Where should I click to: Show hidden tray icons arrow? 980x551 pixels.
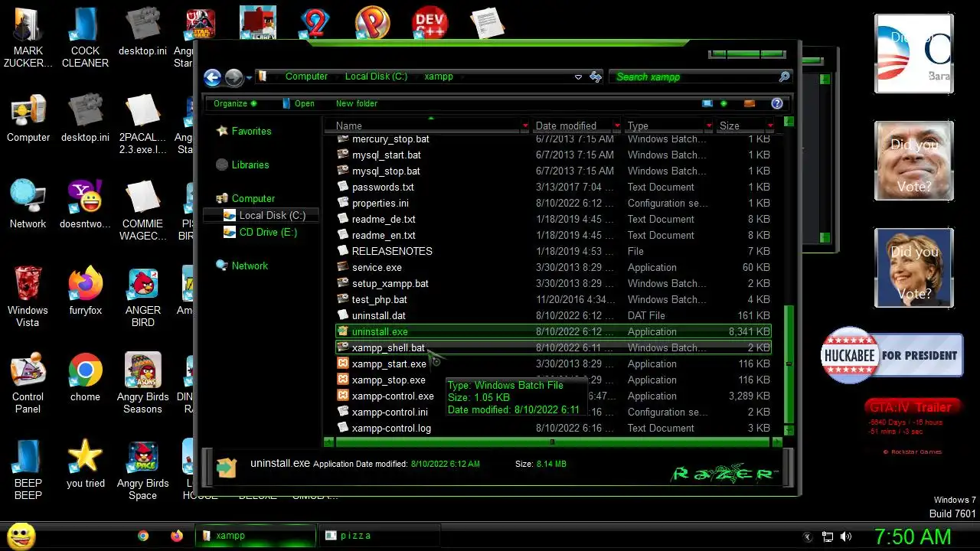tap(807, 537)
